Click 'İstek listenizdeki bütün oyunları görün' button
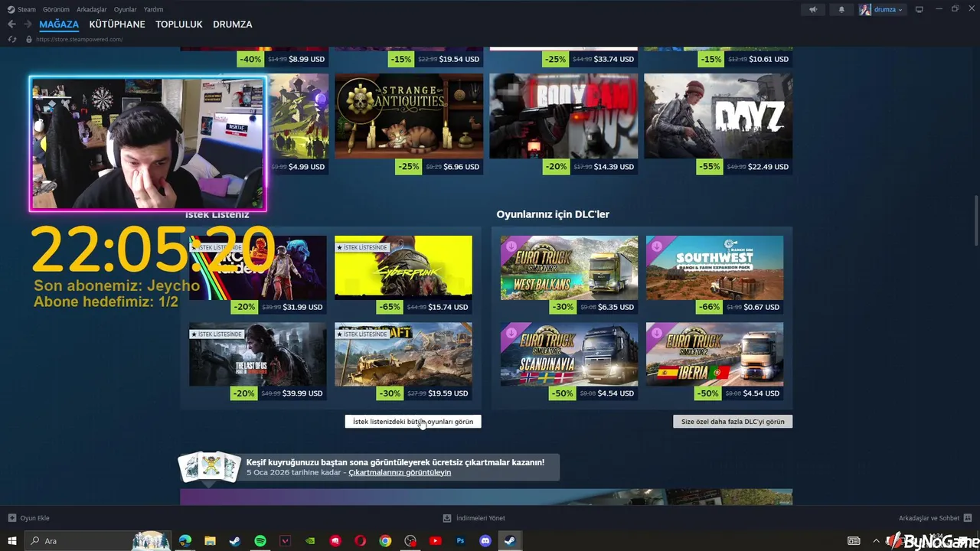Screen dimensions: 980x551 [x=413, y=422]
